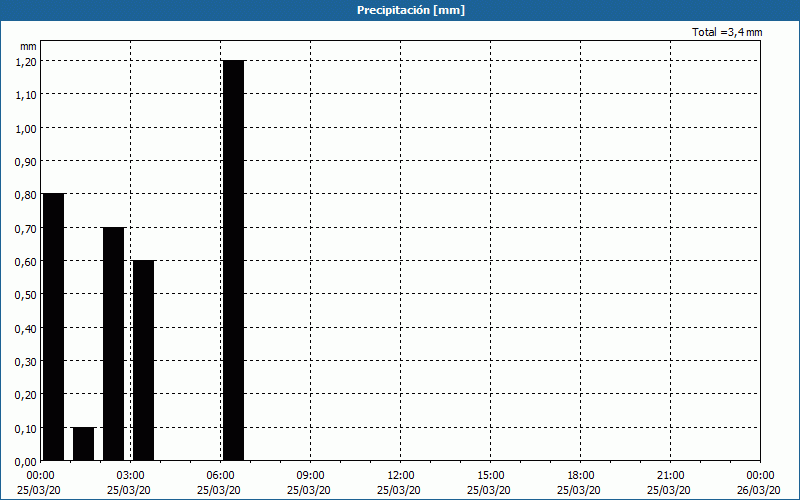Click the 0,50 y-axis label
Viewport: 800px width, 500px height.
[x=26, y=295]
